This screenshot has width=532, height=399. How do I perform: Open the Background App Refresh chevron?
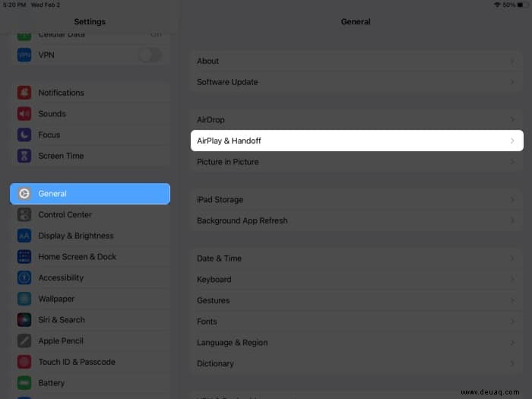coord(512,221)
